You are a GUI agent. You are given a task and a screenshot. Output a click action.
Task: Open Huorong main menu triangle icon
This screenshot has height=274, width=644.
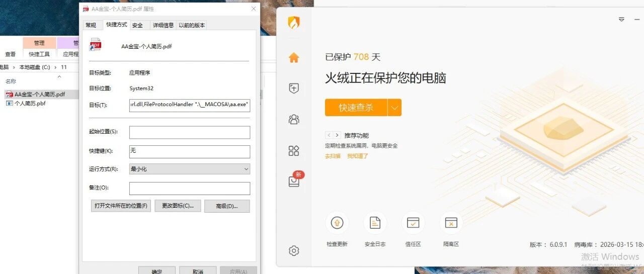[x=621, y=19]
